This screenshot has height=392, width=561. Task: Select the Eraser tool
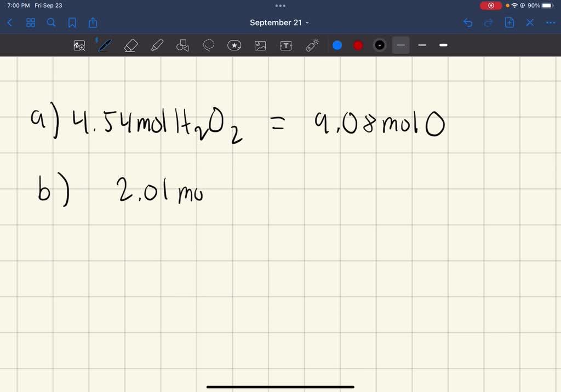[x=131, y=45]
